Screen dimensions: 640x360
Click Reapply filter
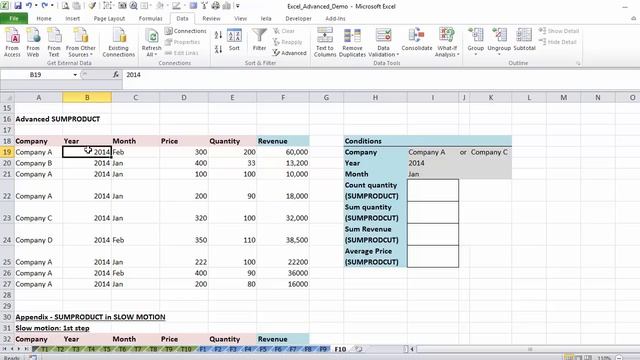pos(287,42)
